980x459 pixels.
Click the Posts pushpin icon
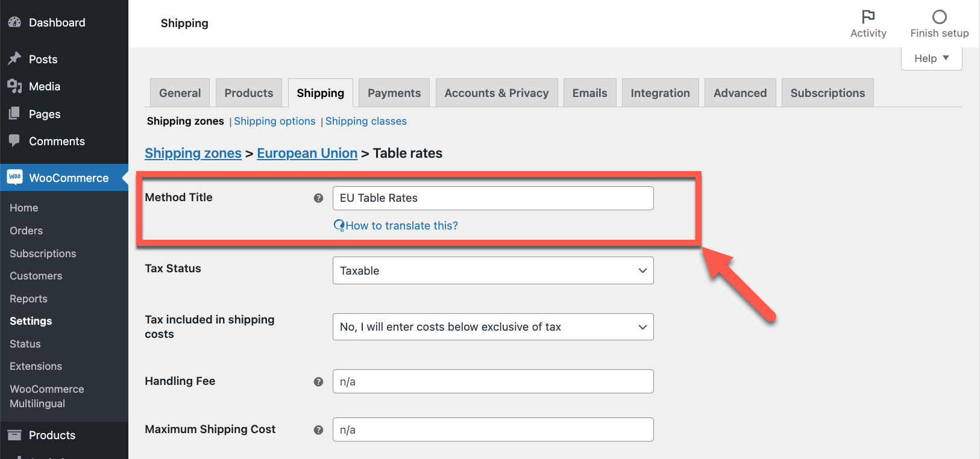14,58
